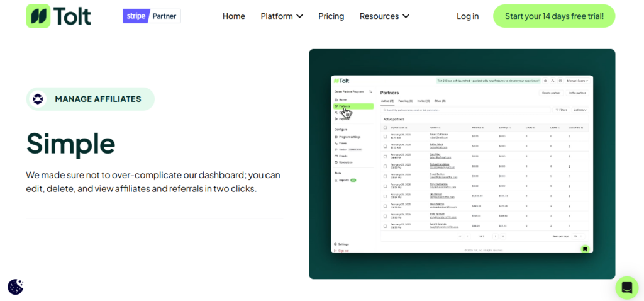The width and height of the screenshot is (644, 301).
Task: Click the Invite partner button
Action: 577,93
